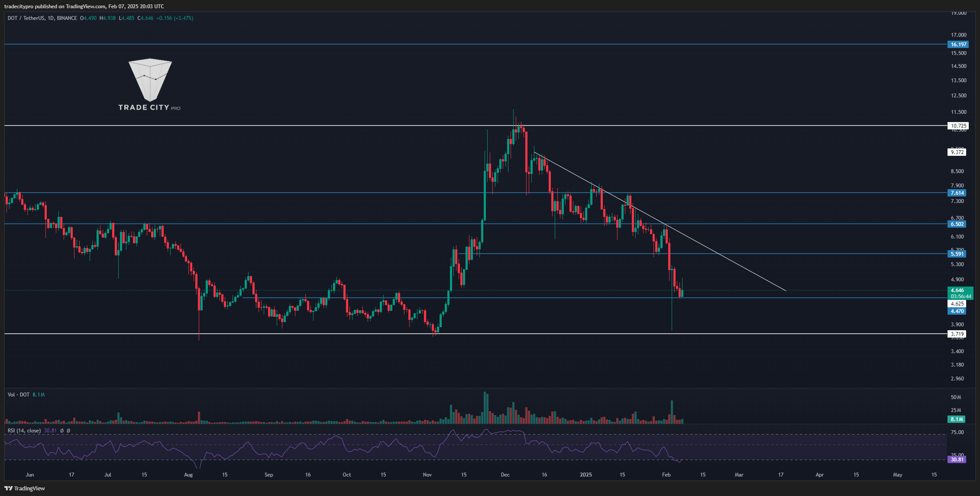Click the 2025 label on time axis
980x496 pixels.
585,475
